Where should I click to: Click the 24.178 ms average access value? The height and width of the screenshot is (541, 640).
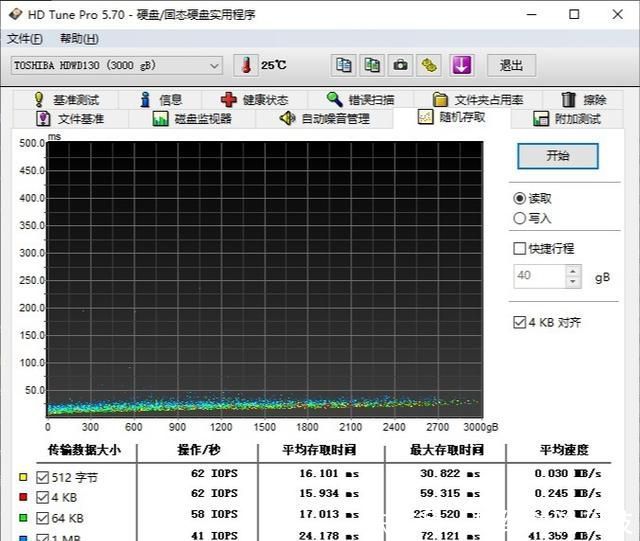pos(329,535)
